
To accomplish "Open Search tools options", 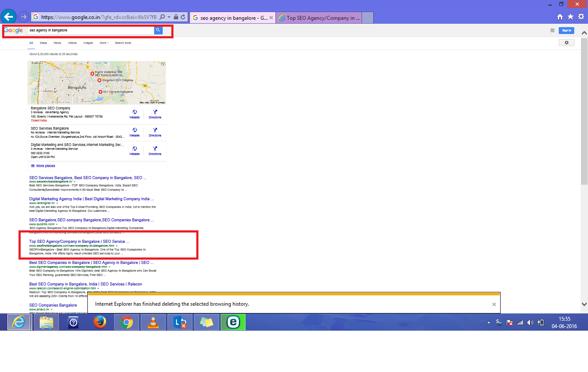I will point(123,43).
